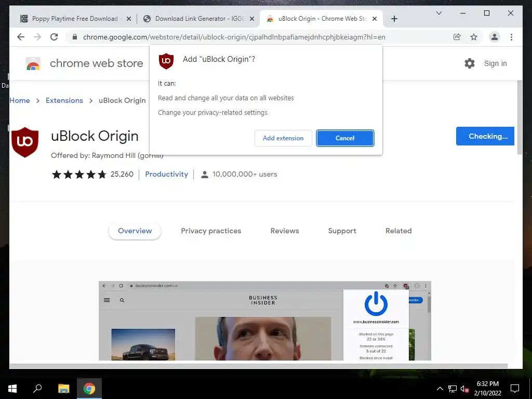Open the Privacy practices tab
Viewport: 532px width, 399px height.
click(211, 231)
